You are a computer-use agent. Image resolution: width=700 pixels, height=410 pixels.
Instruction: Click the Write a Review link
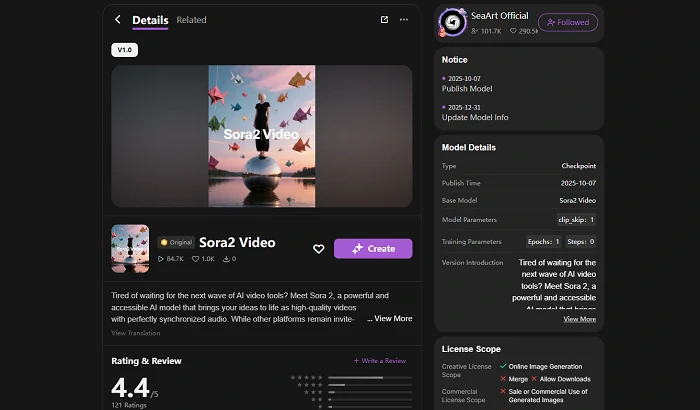(x=380, y=360)
